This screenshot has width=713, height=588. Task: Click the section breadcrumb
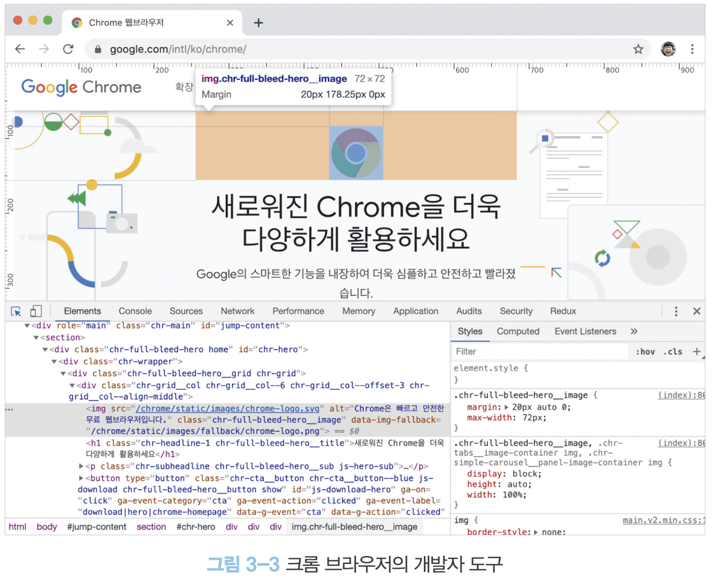pyautogui.click(x=151, y=527)
